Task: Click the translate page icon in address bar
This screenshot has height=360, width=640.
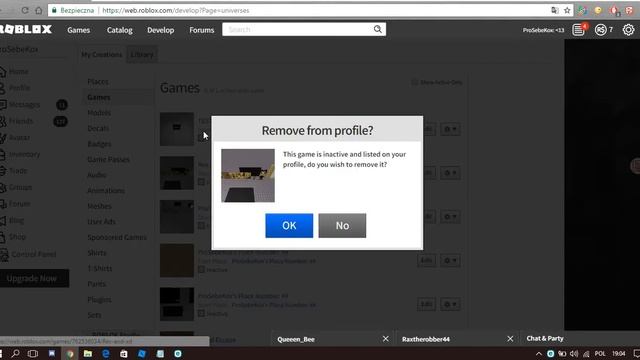Action: click(x=555, y=11)
